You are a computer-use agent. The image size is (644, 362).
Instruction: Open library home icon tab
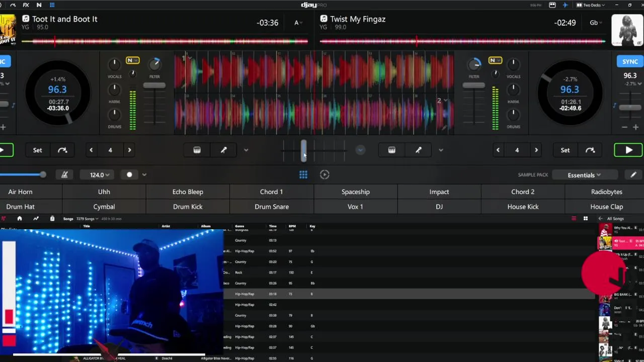click(20, 219)
